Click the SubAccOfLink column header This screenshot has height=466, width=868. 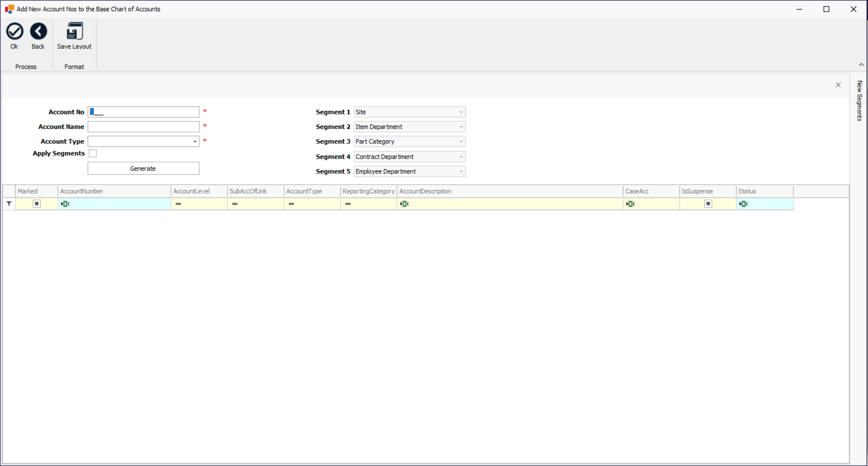(256, 191)
